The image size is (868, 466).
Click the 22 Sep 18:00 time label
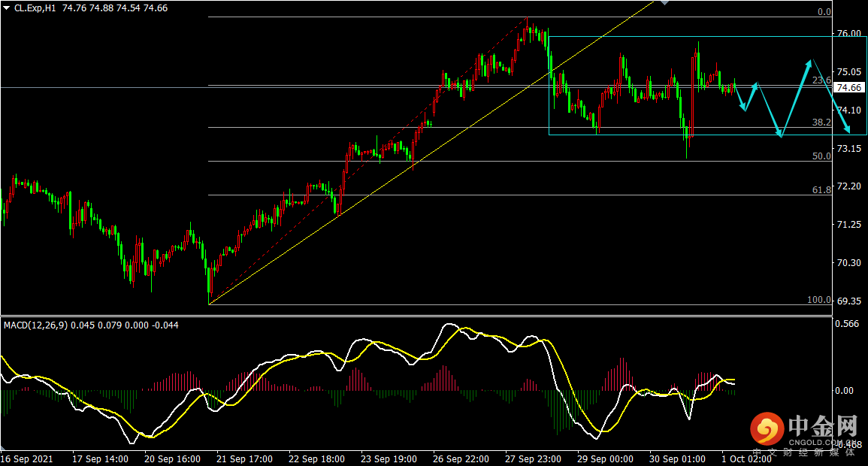point(316,459)
